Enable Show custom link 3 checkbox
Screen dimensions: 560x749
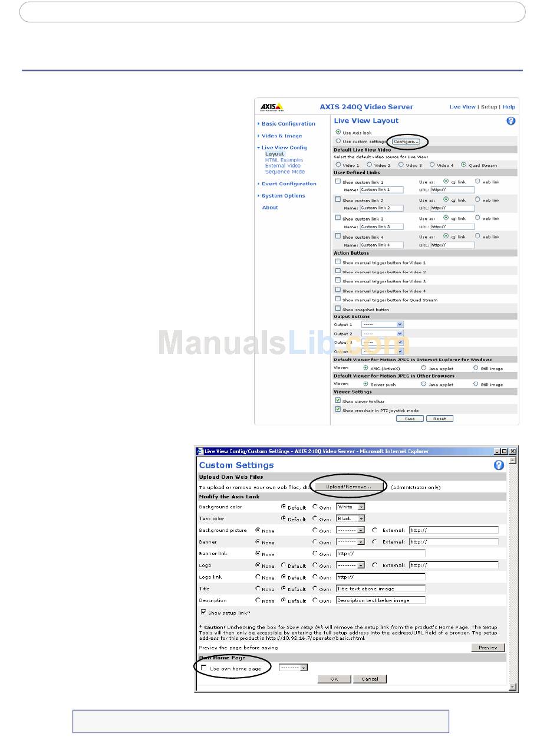click(338, 218)
